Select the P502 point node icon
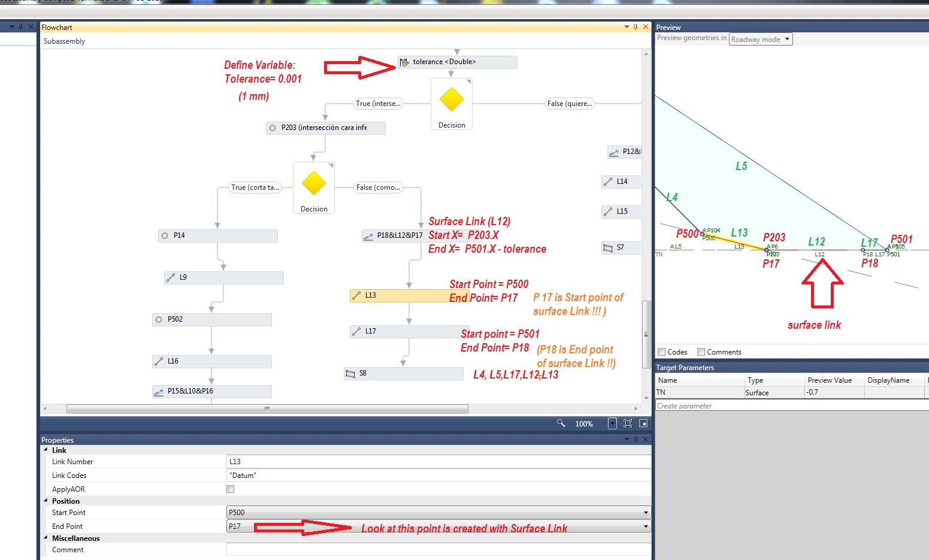This screenshot has width=929, height=560. click(x=159, y=320)
